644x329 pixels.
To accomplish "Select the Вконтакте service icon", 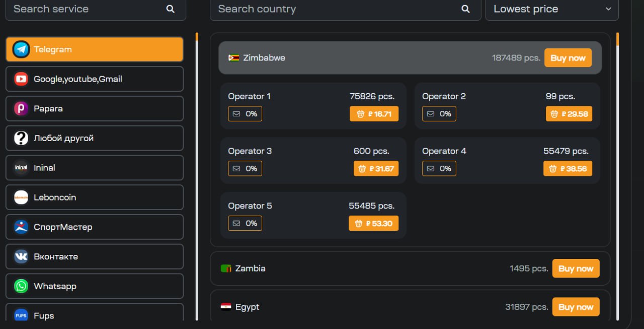I will point(21,256).
